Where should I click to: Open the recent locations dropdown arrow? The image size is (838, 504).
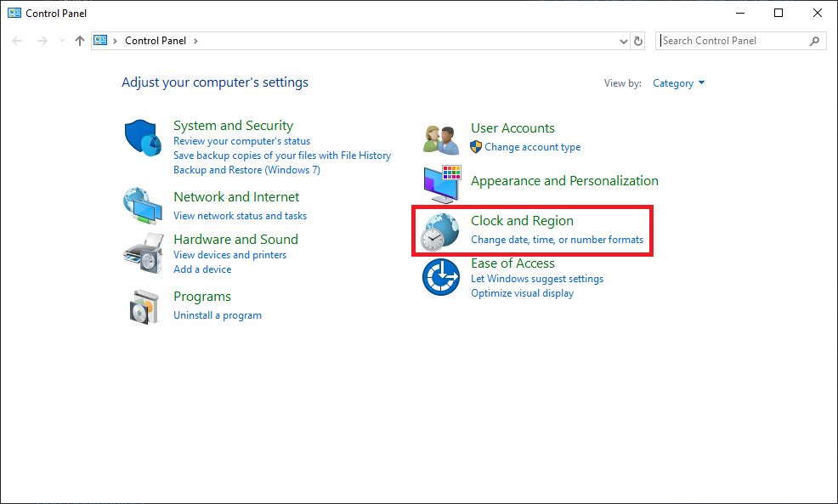60,41
